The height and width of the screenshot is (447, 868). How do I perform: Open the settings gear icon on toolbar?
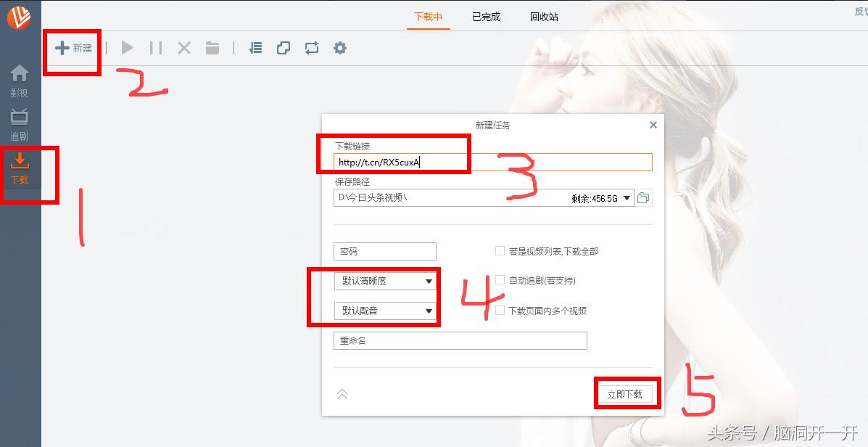pyautogui.click(x=339, y=48)
